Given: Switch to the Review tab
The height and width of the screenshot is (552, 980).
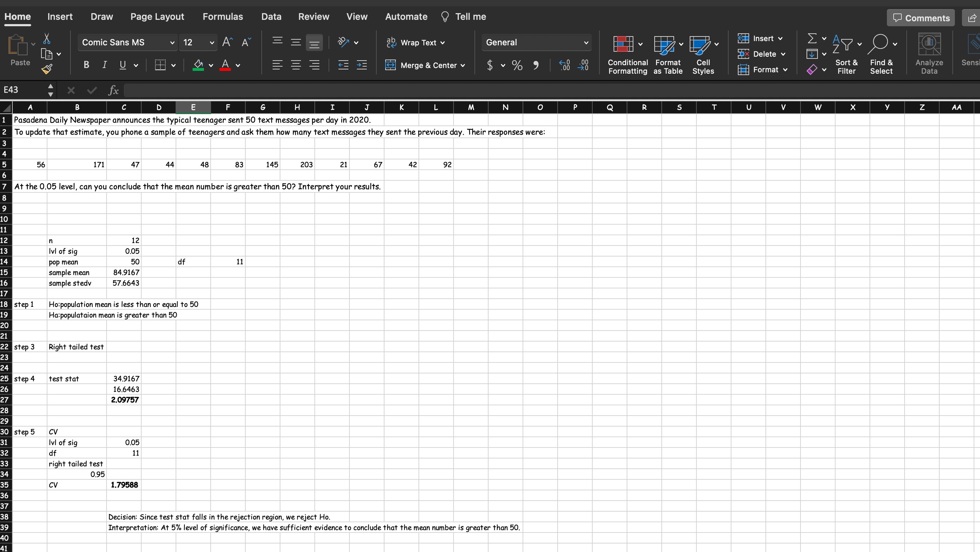Looking at the screenshot, I should point(313,16).
